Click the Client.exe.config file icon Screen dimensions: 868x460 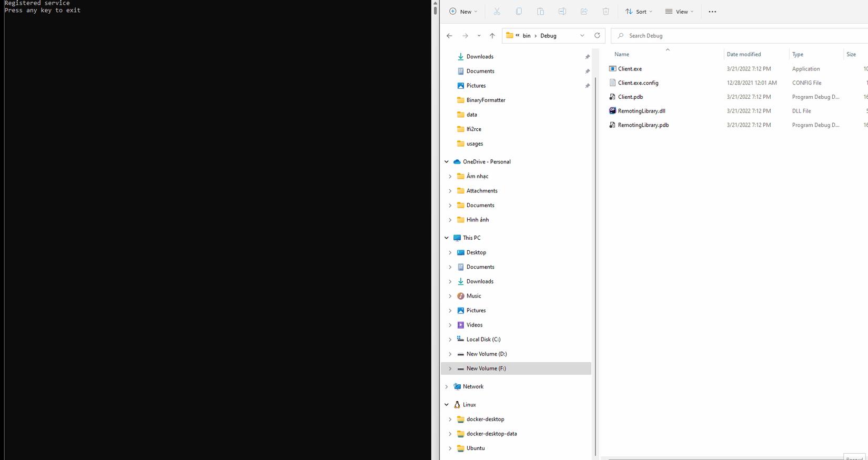coord(612,83)
